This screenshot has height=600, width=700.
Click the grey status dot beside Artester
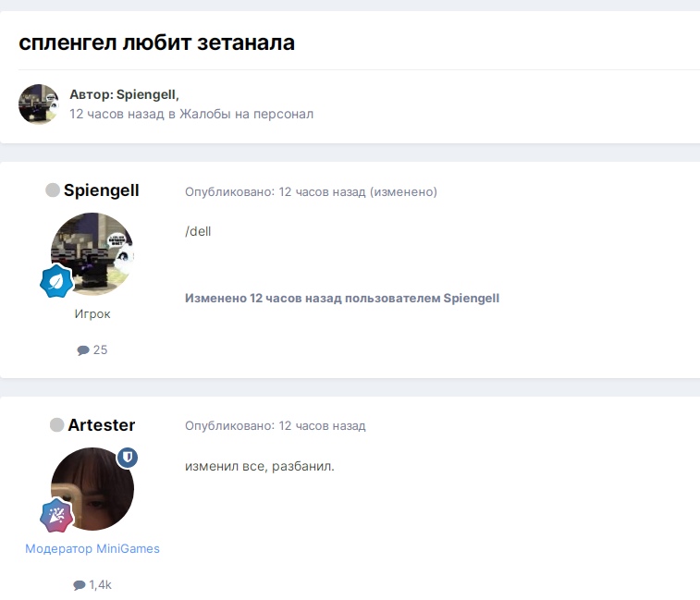(x=56, y=425)
